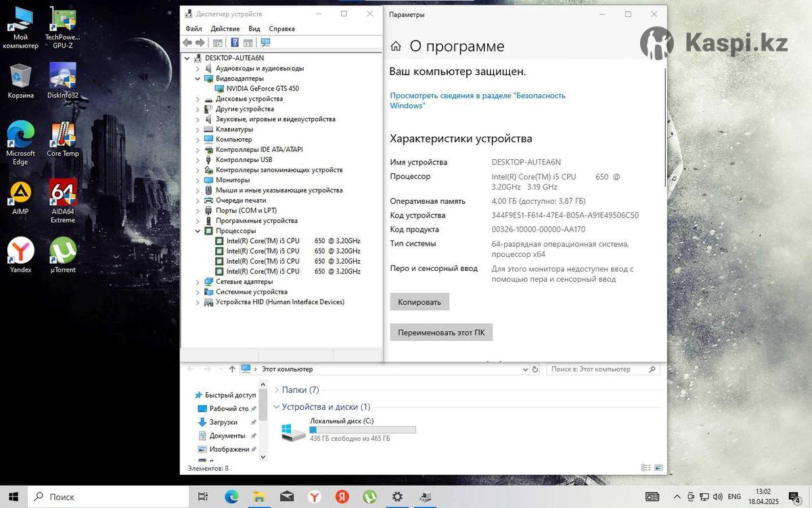Click the Up arrow in File Explorer
812x508 pixels.
232,369
